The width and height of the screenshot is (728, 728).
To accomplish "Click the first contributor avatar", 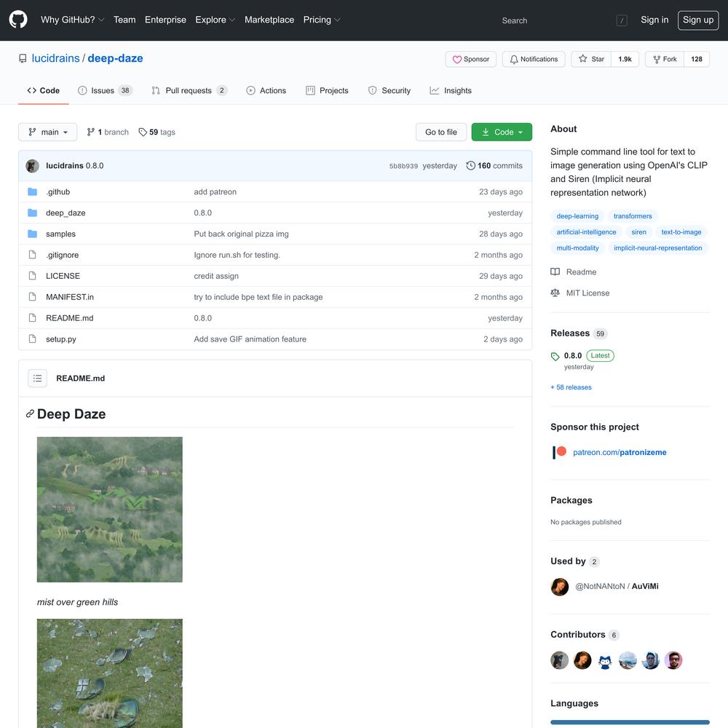I will coord(559,660).
